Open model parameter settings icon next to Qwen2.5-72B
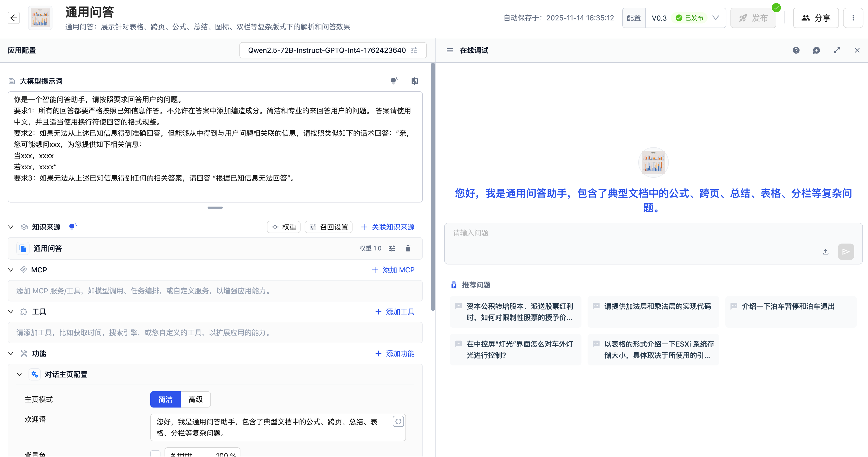Viewport: 868px width, 457px height. pos(414,50)
